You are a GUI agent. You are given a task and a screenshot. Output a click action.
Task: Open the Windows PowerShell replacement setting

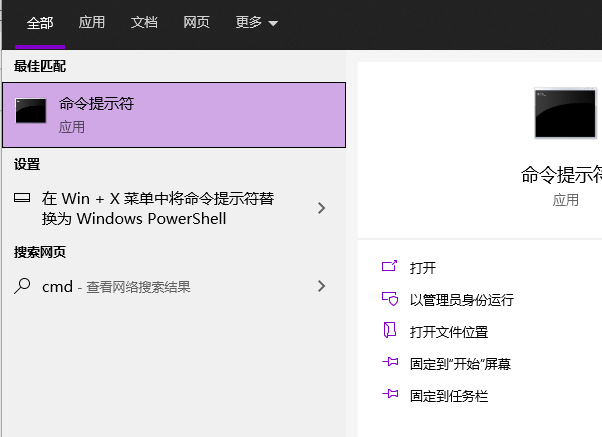(x=158, y=208)
